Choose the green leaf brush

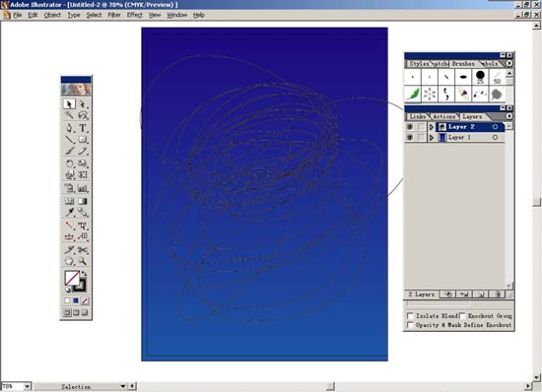413,95
